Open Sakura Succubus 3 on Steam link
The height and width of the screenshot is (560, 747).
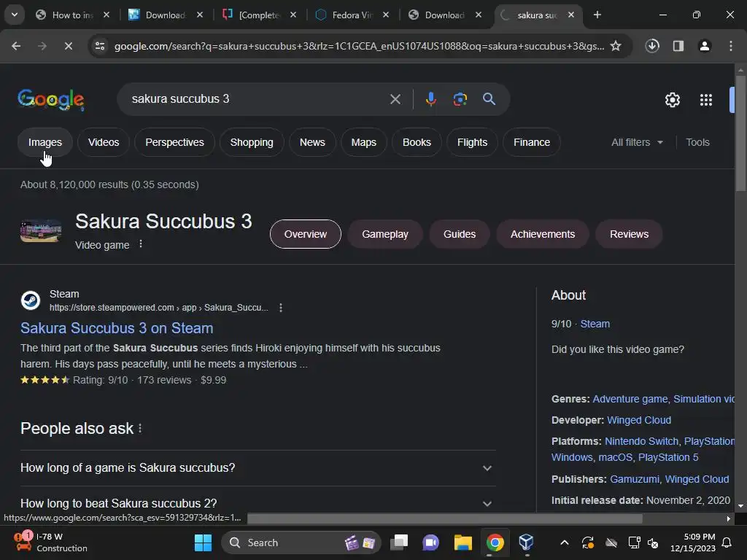point(117,328)
